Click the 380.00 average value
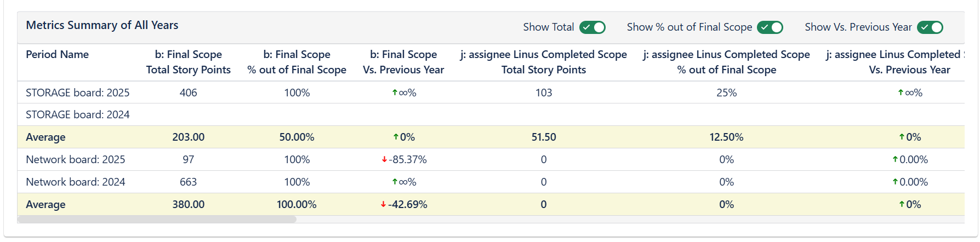 click(188, 204)
